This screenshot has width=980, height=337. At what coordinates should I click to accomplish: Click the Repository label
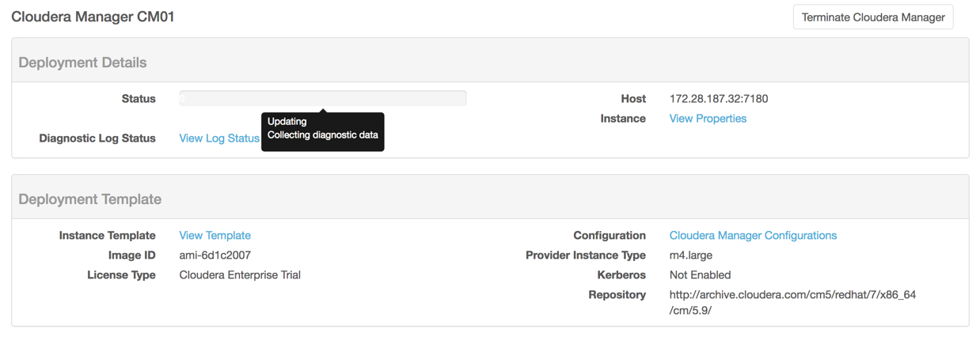coord(617,295)
